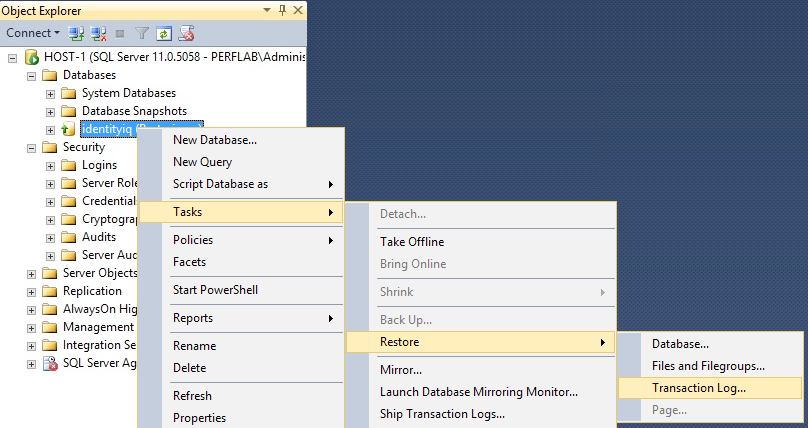Open the Connect dropdown
The width and height of the screenshot is (808, 428).
click(x=33, y=33)
